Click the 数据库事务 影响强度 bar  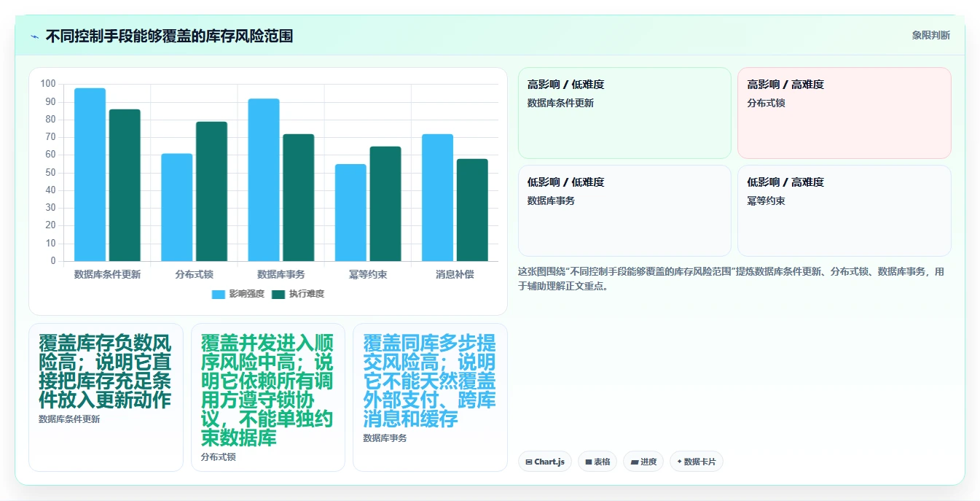pyautogui.click(x=264, y=179)
